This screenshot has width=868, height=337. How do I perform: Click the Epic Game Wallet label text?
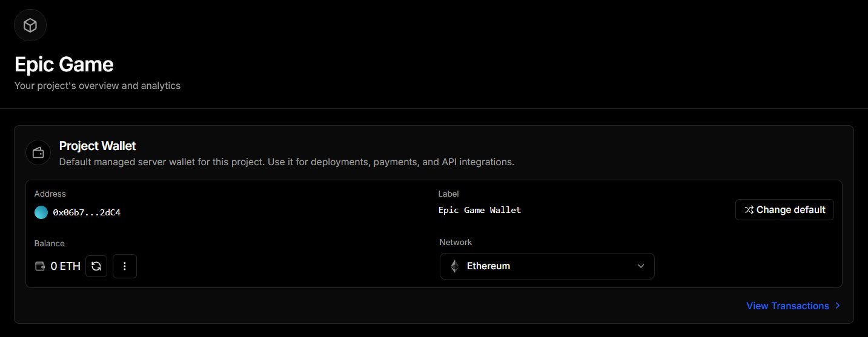[480, 210]
